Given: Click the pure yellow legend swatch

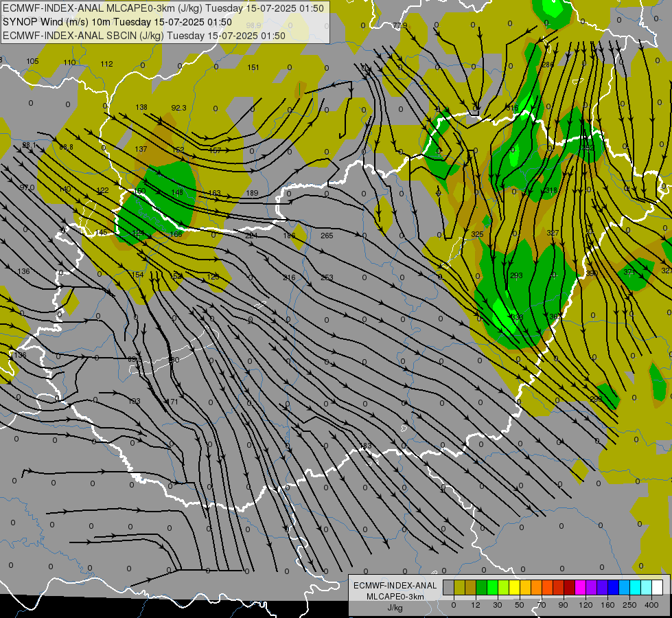Looking at the screenshot, I should (x=514, y=587).
